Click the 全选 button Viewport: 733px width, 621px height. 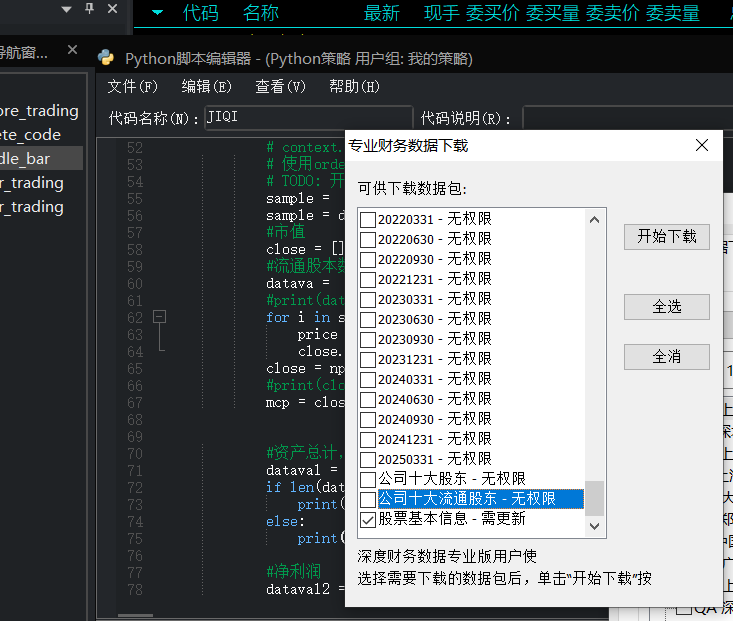(667, 307)
